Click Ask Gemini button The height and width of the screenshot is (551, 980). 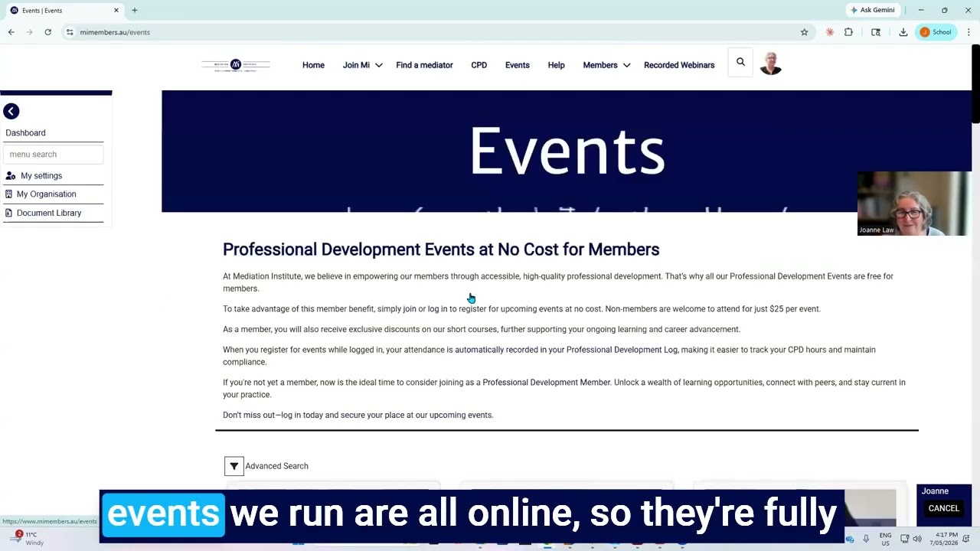click(872, 10)
